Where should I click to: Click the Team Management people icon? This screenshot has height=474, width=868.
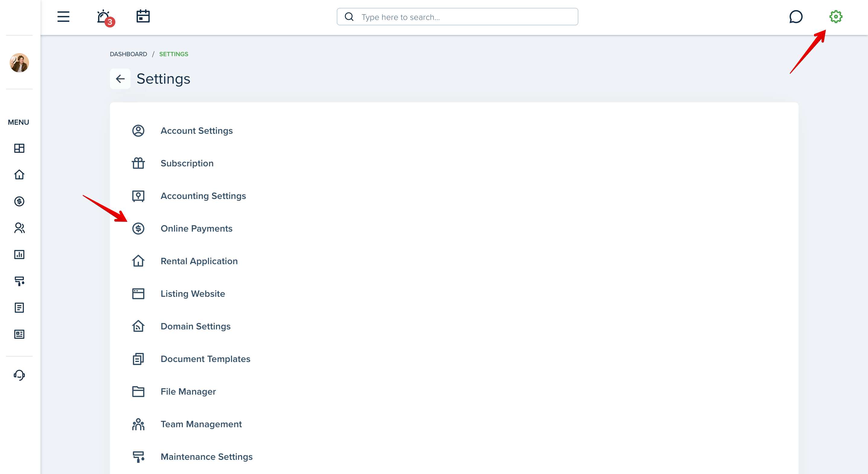(138, 424)
